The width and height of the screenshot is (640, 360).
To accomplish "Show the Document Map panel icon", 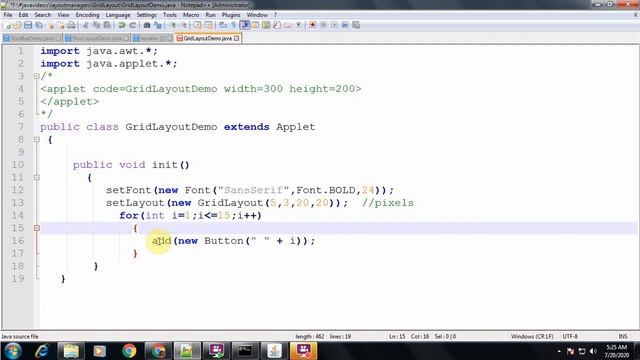I will 266,25.
